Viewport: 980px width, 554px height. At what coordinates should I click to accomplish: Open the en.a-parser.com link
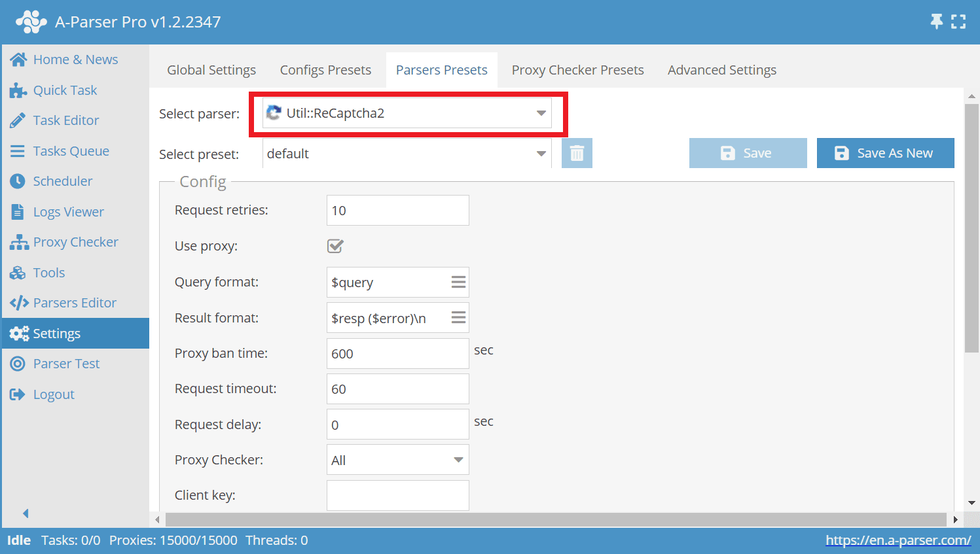[898, 540]
